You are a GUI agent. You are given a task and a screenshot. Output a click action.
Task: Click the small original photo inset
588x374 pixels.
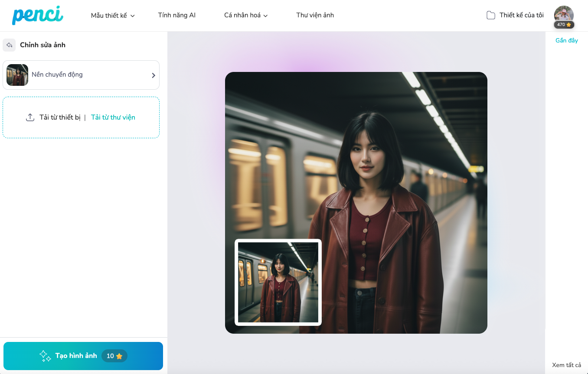pyautogui.click(x=278, y=282)
